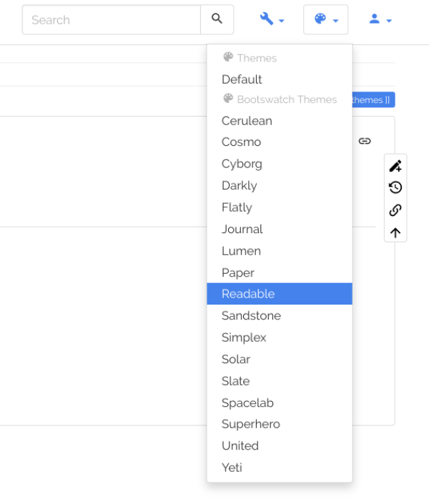Choose the Cerulean theme
429x504 pixels.
pyautogui.click(x=247, y=121)
